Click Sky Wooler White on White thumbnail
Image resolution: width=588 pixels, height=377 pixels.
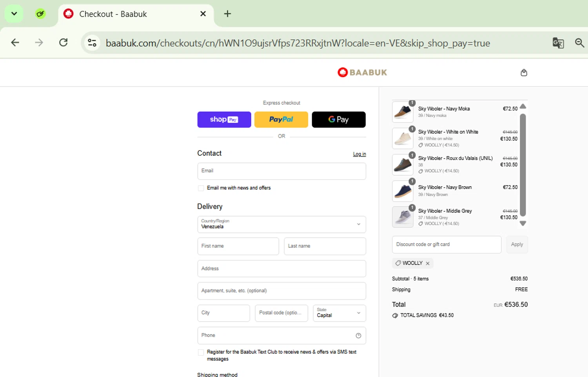pyautogui.click(x=403, y=138)
